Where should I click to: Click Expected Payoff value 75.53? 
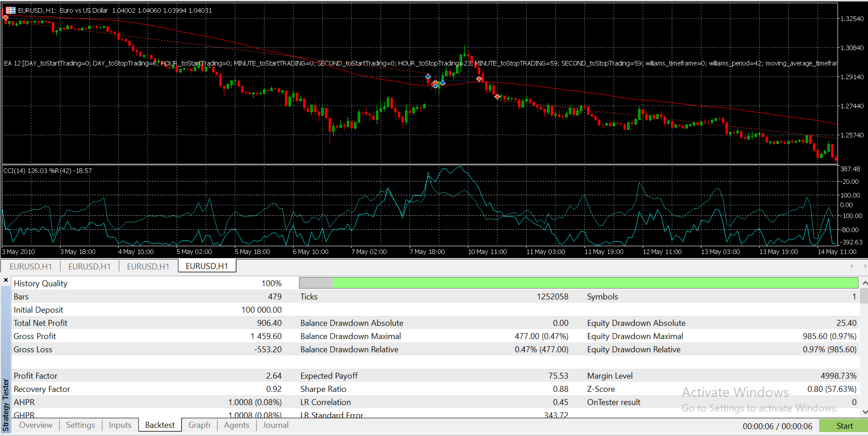click(x=558, y=376)
